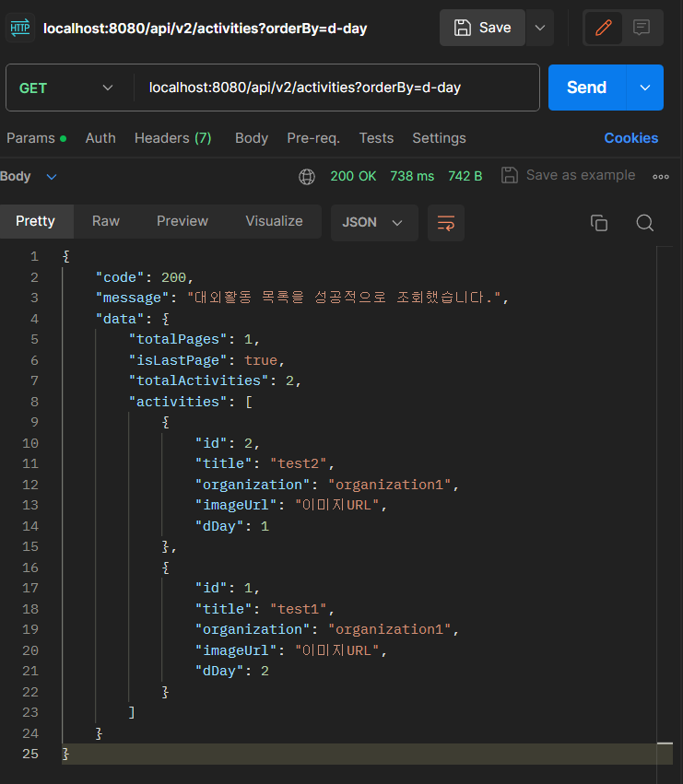Click the Cookies link
Screen dimensions: 683x784
631,138
